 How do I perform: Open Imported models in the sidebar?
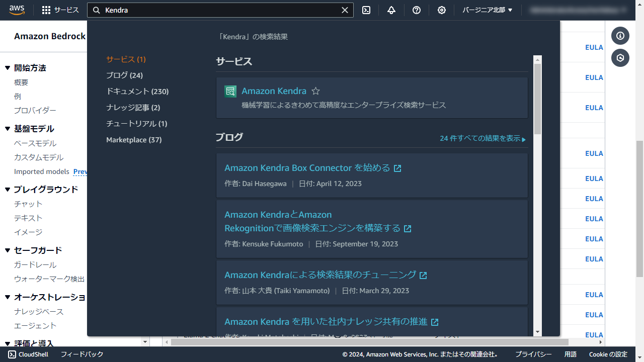42,171
